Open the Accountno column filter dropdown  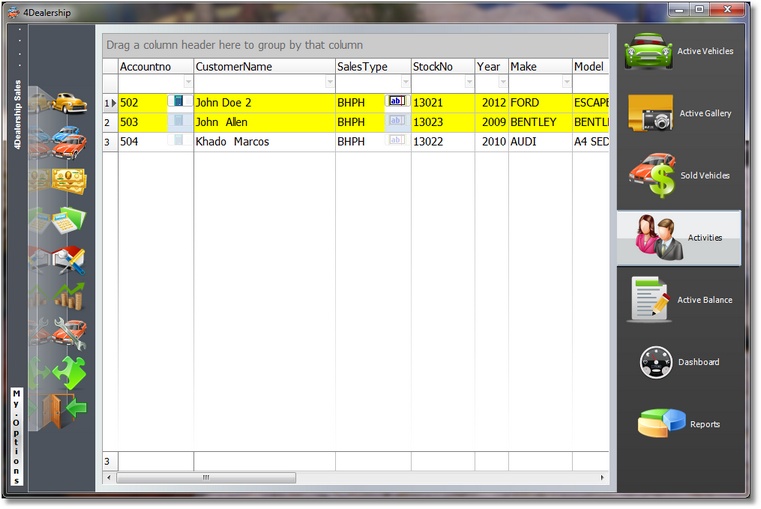[x=188, y=84]
